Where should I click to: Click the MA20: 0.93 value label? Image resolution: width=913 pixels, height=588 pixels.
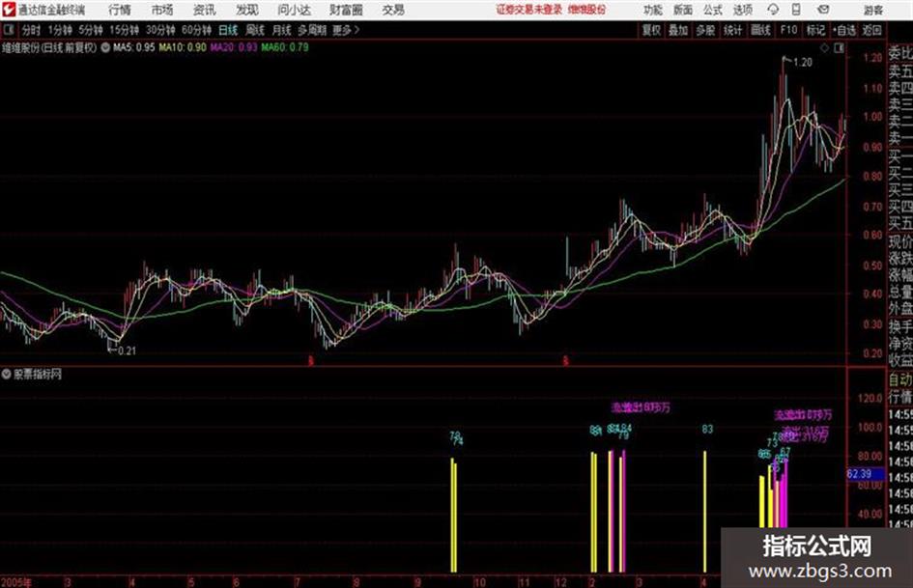(234, 47)
